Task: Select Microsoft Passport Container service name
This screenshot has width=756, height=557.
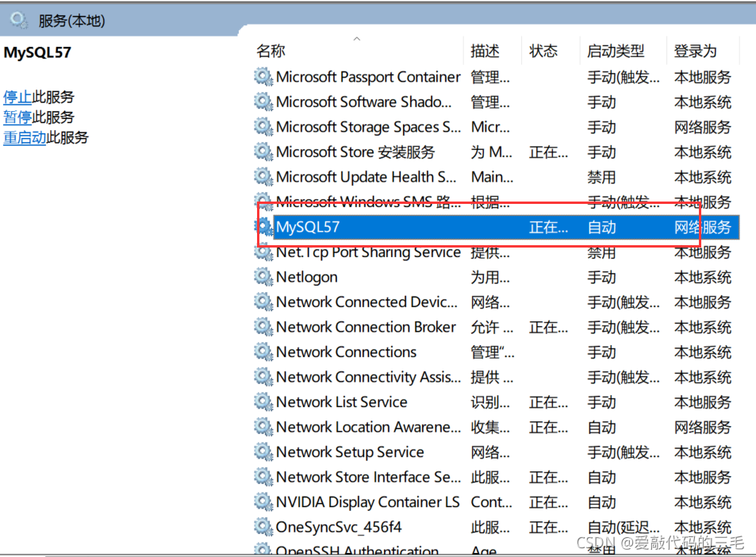Action: point(368,77)
